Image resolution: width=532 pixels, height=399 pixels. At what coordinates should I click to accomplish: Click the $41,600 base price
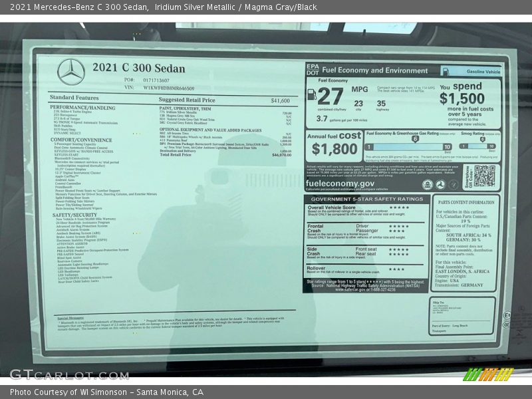tap(280, 101)
